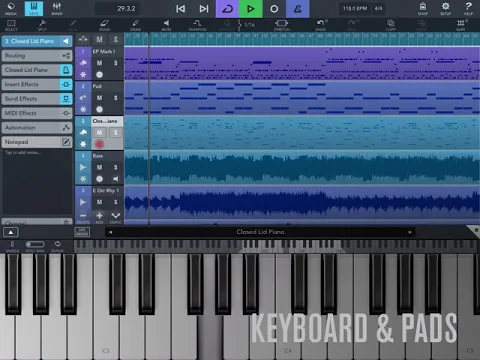This screenshot has width=480, height=360.
Task: Undo the last action
Action: 320,25
